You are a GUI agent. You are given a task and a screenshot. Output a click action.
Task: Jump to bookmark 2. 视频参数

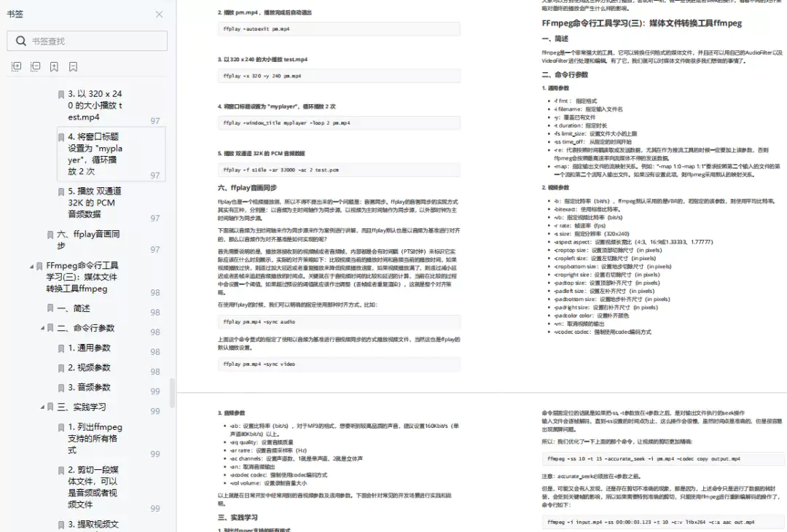pyautogui.click(x=90, y=367)
